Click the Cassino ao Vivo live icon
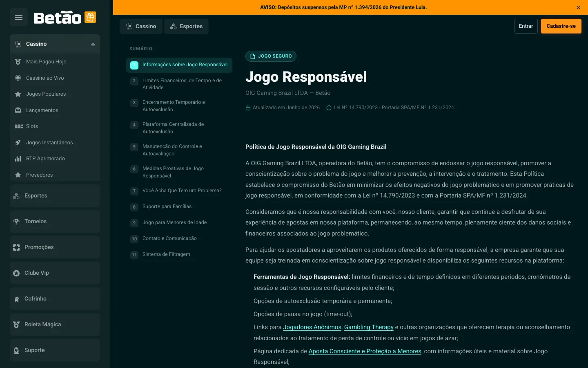Viewport: 588px width, 368px height. 18,78
